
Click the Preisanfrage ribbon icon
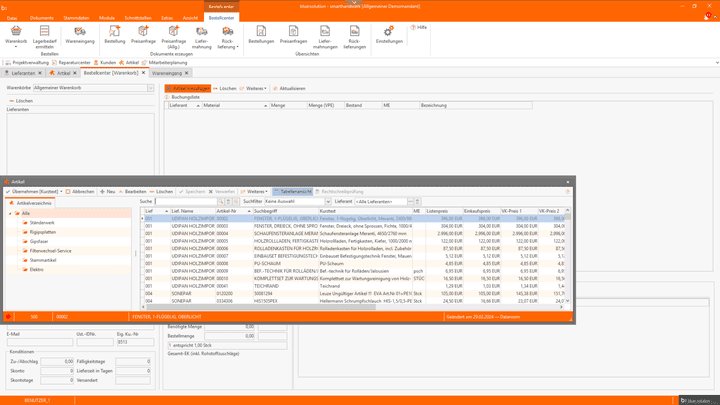click(143, 32)
